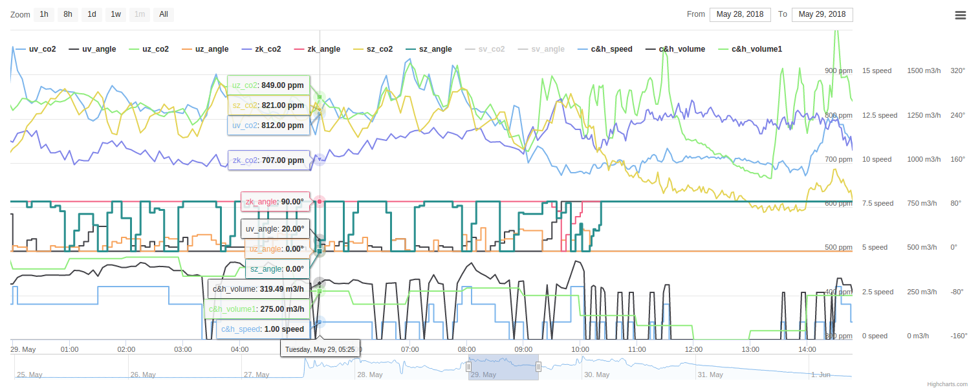
Task: Show All data range
Action: tap(164, 14)
